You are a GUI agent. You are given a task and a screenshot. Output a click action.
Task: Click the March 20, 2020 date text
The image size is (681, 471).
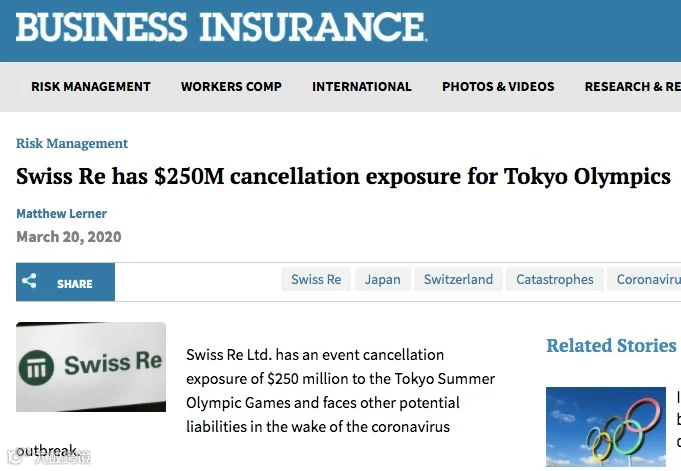pyautogui.click(x=69, y=237)
